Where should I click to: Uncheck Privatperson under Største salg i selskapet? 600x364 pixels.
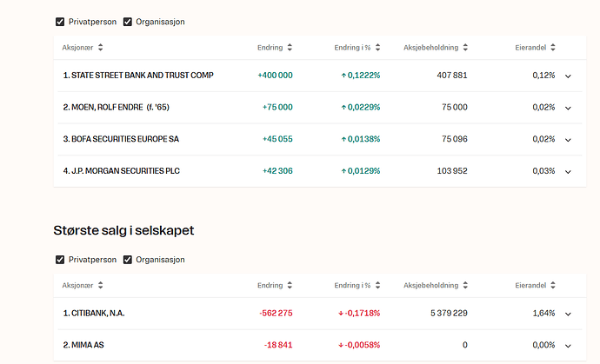coord(60,260)
